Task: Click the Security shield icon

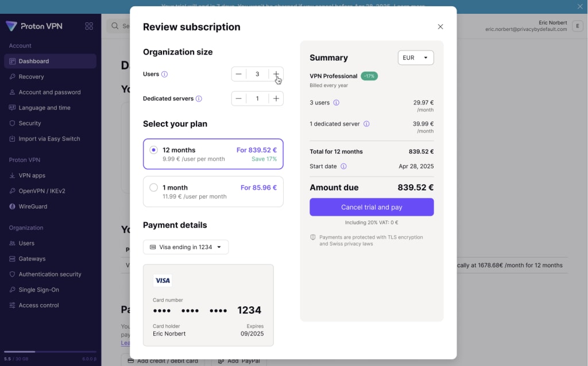Action: coord(12,123)
